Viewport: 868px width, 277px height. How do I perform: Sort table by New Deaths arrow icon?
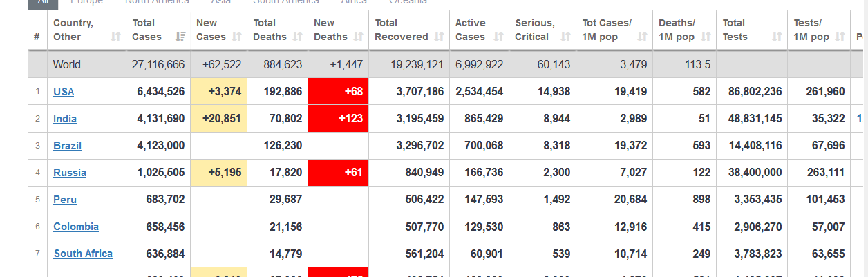(x=359, y=37)
